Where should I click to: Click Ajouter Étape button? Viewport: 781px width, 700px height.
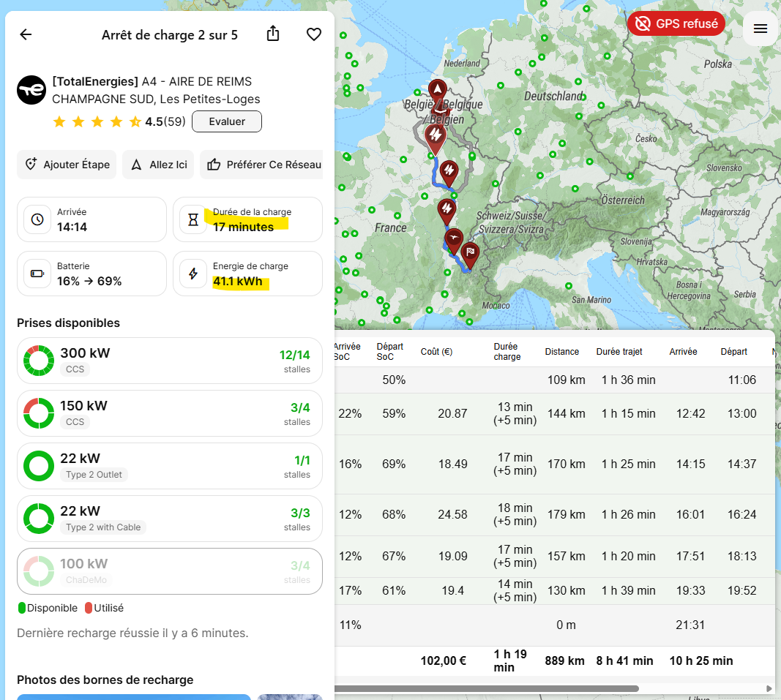coord(67,165)
